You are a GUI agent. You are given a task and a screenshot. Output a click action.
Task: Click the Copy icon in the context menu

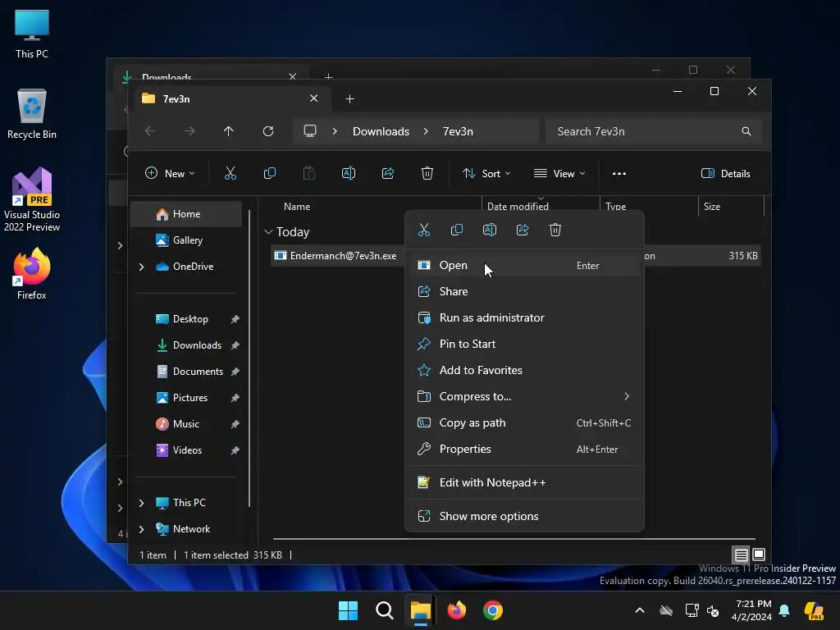tap(456, 230)
